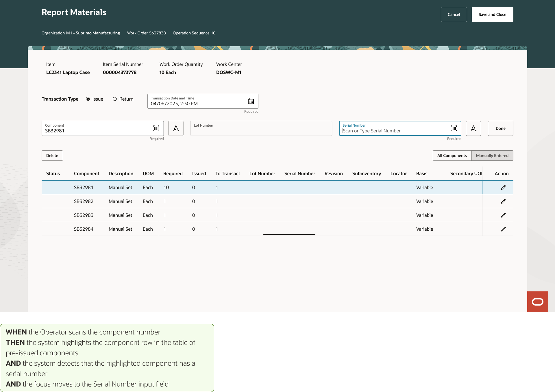Click work center value DOSWC-M1
The height and width of the screenshot is (392, 555).
(x=229, y=72)
